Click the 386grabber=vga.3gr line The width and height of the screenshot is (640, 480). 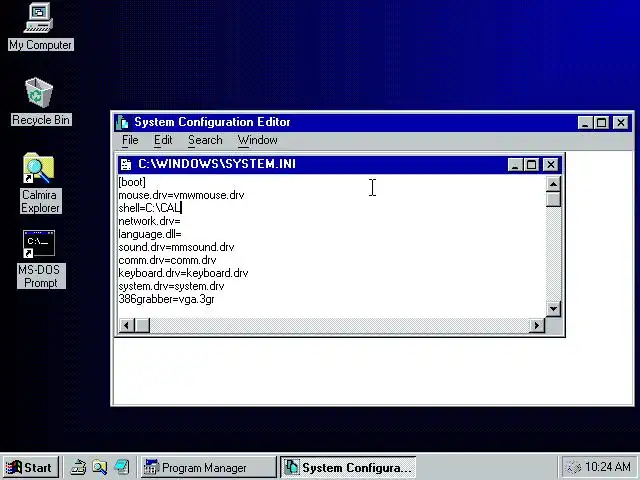(x=167, y=300)
